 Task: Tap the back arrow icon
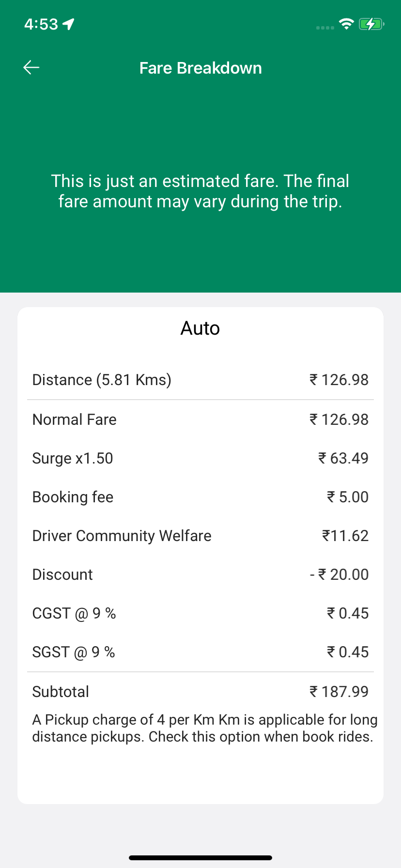pyautogui.click(x=31, y=67)
